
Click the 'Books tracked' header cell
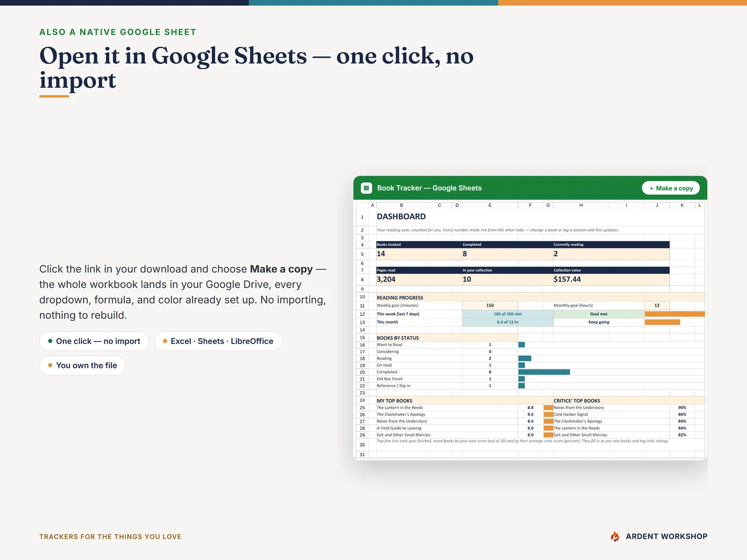tap(419, 245)
